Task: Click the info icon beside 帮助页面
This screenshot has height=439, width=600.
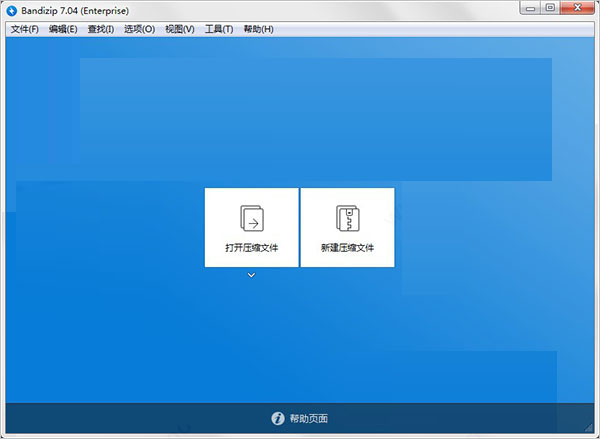Action: 278,418
